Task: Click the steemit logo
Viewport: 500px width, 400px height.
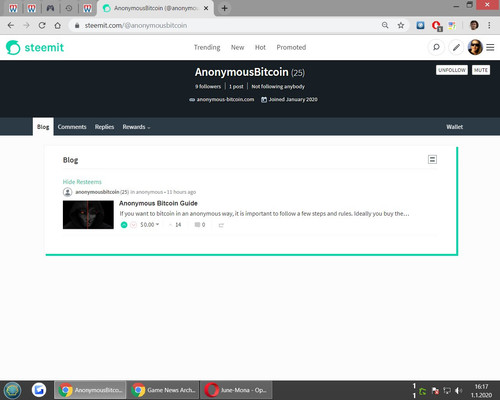Action: 35,47
